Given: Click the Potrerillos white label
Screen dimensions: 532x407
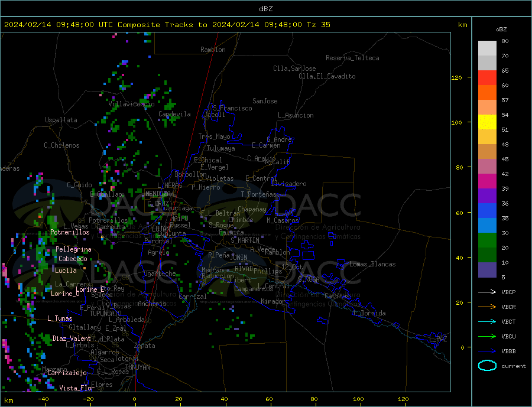Looking at the screenshot, I should click(x=70, y=232).
